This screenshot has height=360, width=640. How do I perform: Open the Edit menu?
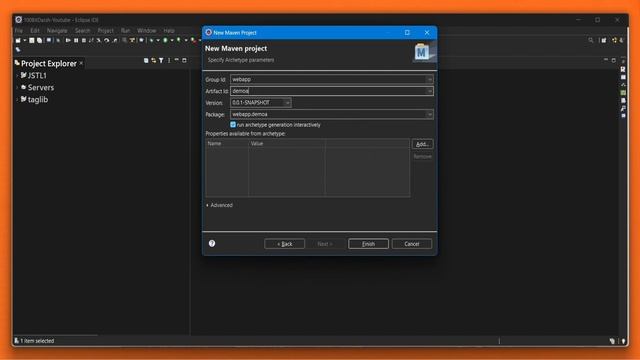point(35,31)
